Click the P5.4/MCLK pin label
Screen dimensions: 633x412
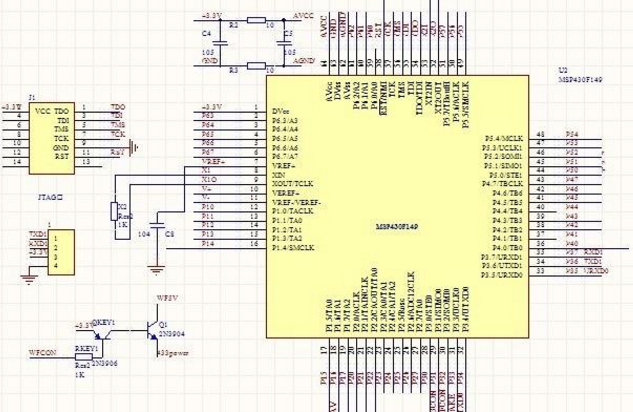click(503, 138)
